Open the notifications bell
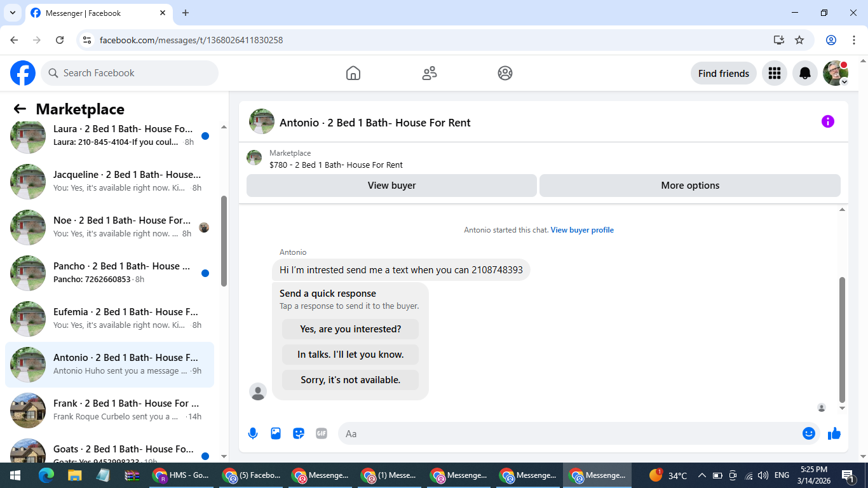 click(805, 73)
